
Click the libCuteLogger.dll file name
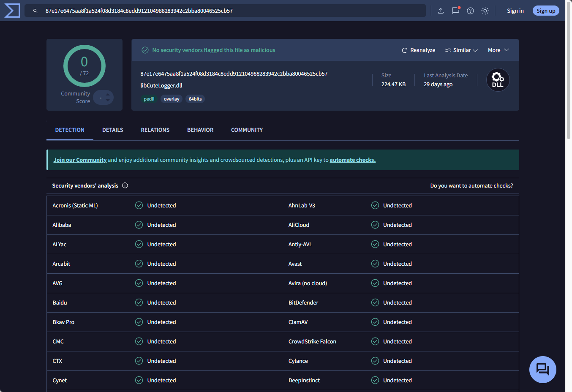pos(161,86)
